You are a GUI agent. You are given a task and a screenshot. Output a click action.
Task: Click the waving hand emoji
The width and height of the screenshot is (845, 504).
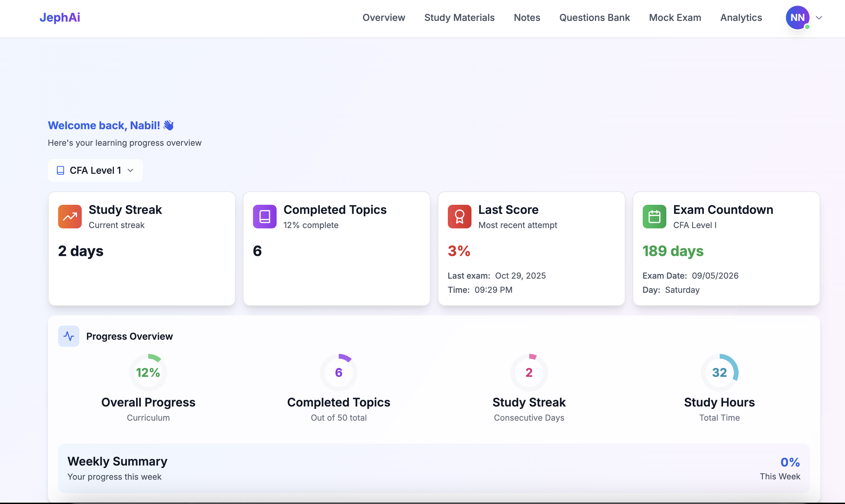pyautogui.click(x=169, y=125)
